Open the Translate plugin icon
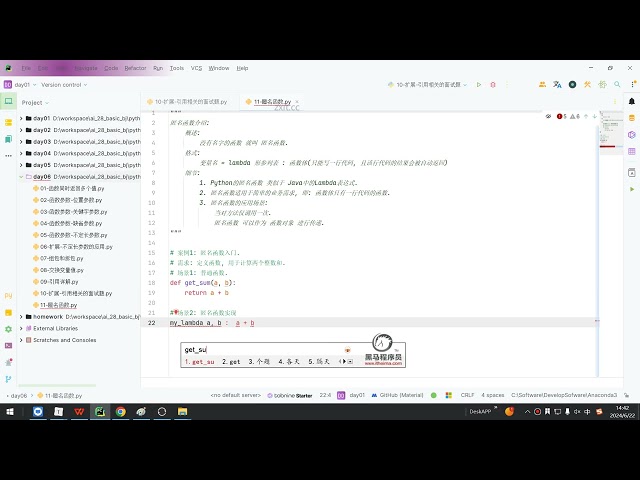The height and width of the screenshot is (480, 640). tap(557, 84)
